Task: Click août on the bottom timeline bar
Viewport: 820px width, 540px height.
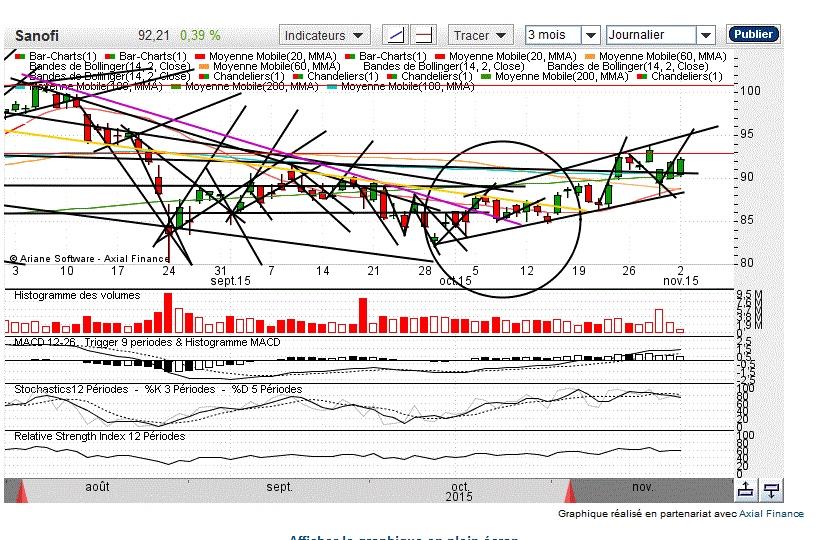Action: (97, 487)
